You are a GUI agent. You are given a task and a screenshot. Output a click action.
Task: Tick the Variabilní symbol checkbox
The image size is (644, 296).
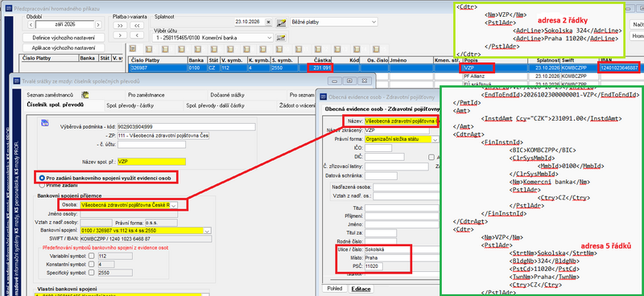(92, 256)
